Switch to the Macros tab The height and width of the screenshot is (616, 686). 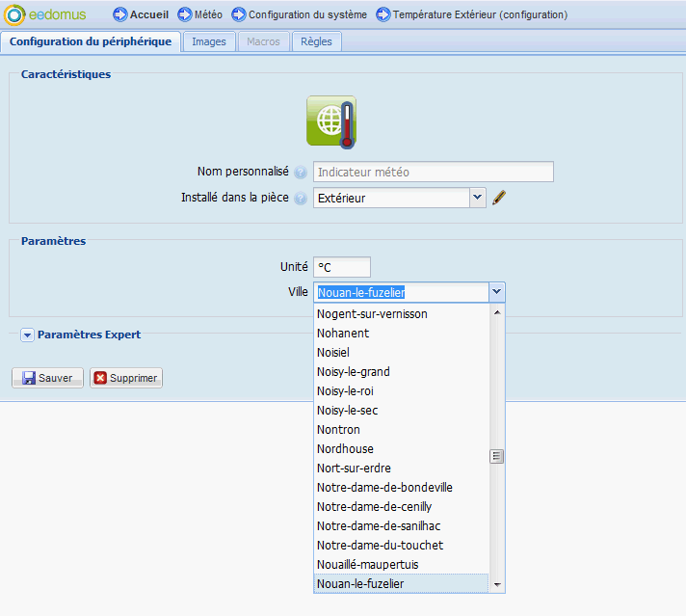click(x=263, y=41)
